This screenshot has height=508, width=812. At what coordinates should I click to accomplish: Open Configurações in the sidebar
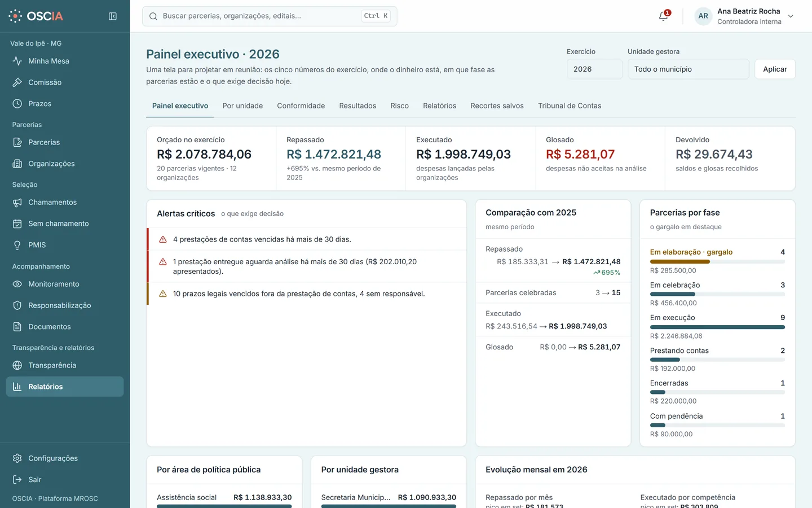(65, 458)
